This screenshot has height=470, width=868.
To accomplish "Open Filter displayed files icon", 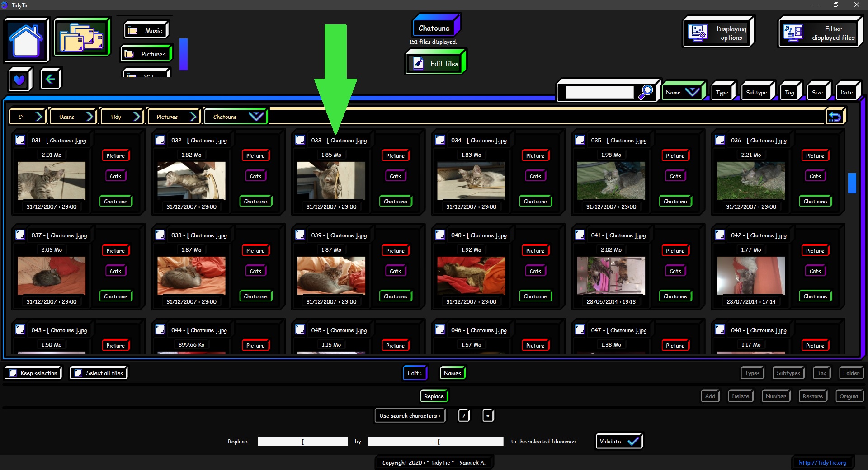I will (x=820, y=33).
